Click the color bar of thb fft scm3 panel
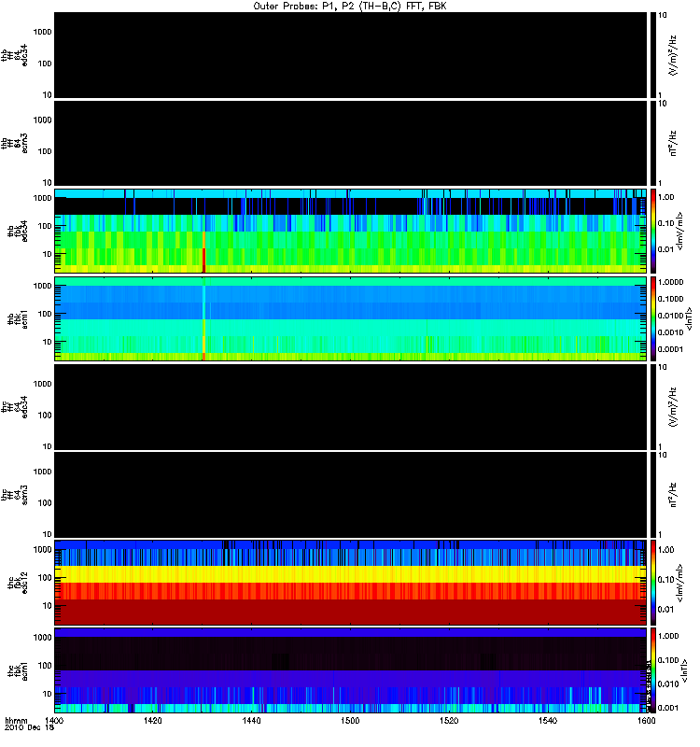Image resolution: width=700 pixels, height=747 pixels. [653, 143]
